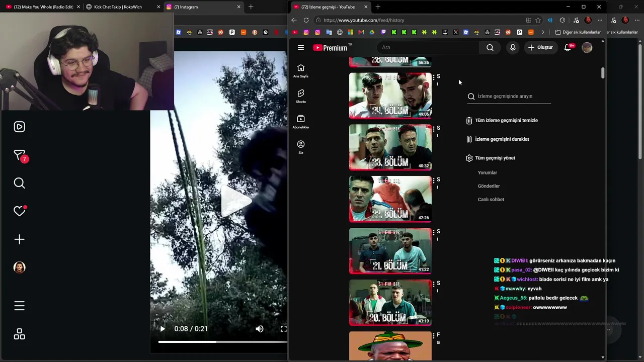Reload the YouTube history page
The height and width of the screenshot is (362, 644).
[x=306, y=20]
